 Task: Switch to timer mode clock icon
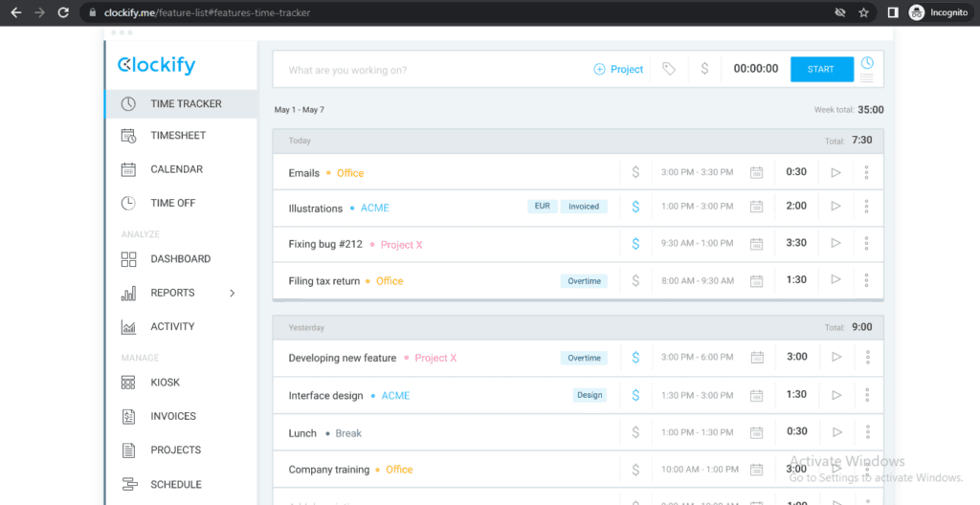click(x=867, y=63)
